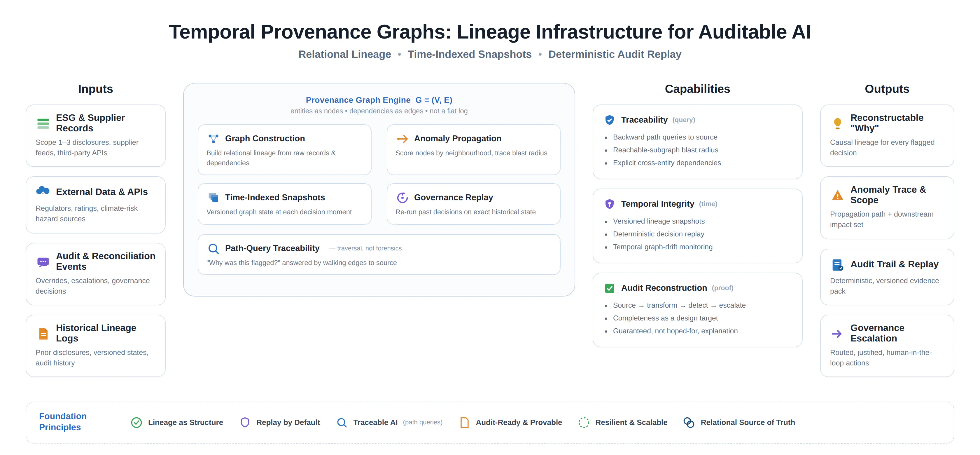This screenshot has height=455, width=980.
Task: Click the Provenance Graph Engine G = (V, E) title
Action: tap(379, 100)
